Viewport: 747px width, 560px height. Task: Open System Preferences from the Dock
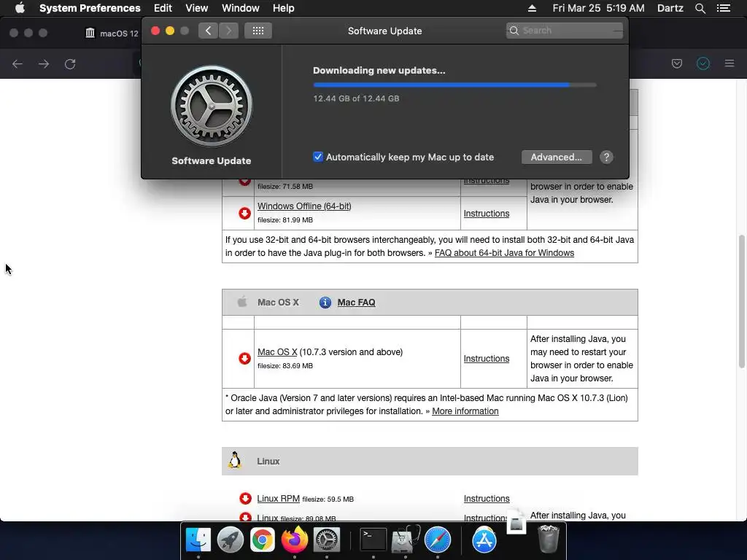coord(326,540)
